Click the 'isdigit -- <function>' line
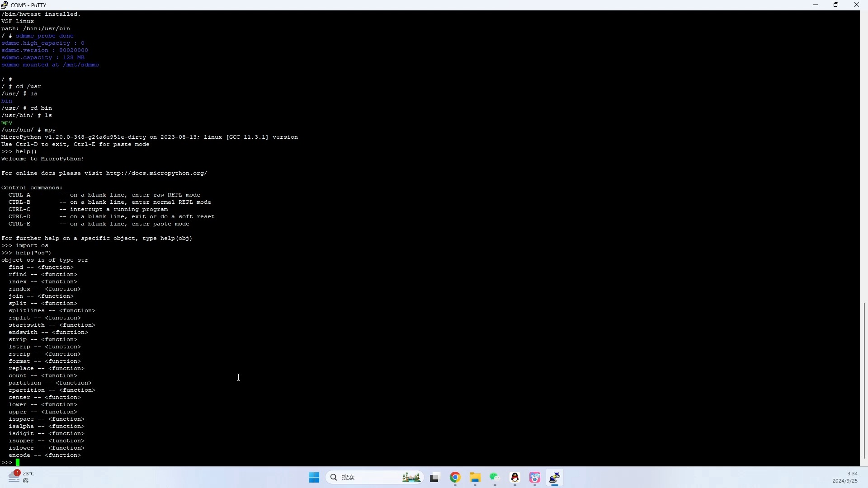The height and width of the screenshot is (488, 868). pyautogui.click(x=47, y=434)
